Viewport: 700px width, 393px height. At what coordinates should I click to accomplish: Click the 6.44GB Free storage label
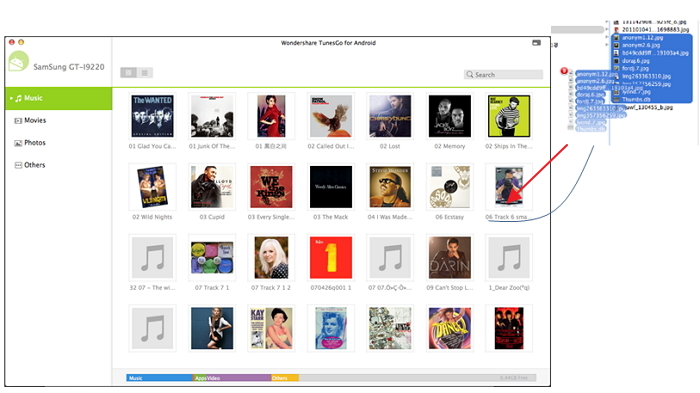pos(514,378)
